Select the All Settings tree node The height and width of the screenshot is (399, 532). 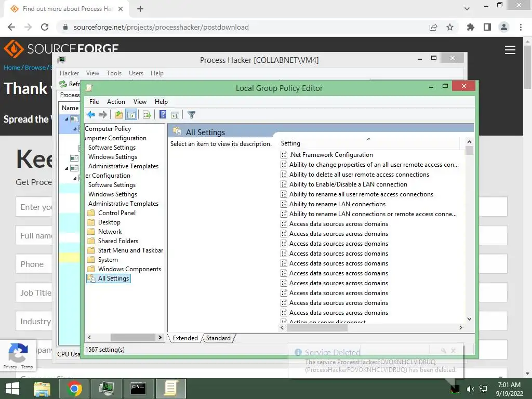click(109, 278)
